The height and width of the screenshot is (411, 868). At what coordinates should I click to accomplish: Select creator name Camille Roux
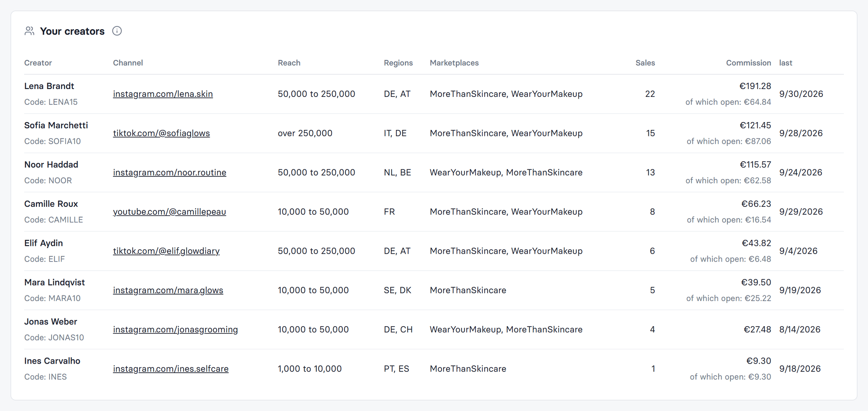pos(51,204)
